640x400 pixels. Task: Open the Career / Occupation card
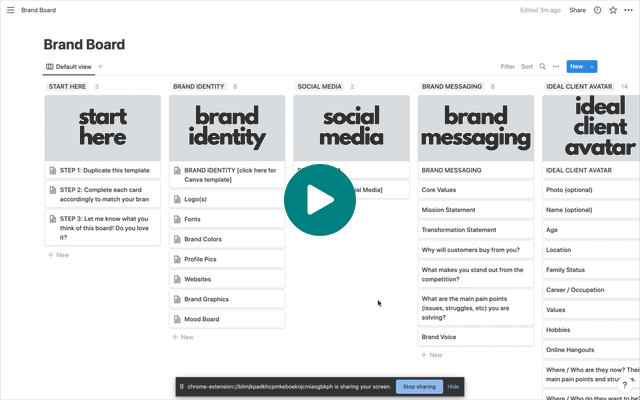pyautogui.click(x=591, y=290)
